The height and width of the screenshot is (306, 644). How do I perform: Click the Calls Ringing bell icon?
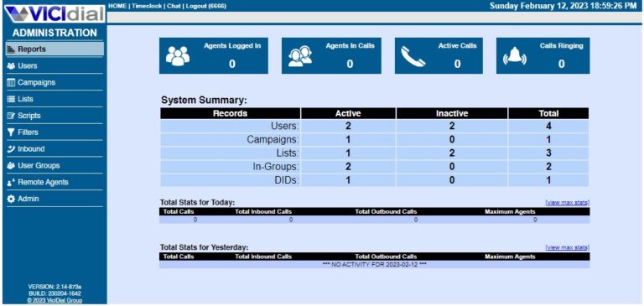coord(515,56)
